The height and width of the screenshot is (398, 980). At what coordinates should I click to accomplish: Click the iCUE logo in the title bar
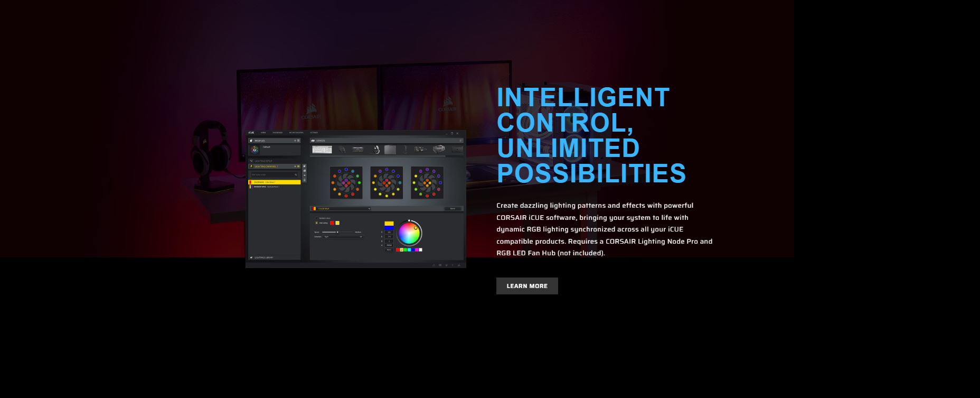pos(251,133)
